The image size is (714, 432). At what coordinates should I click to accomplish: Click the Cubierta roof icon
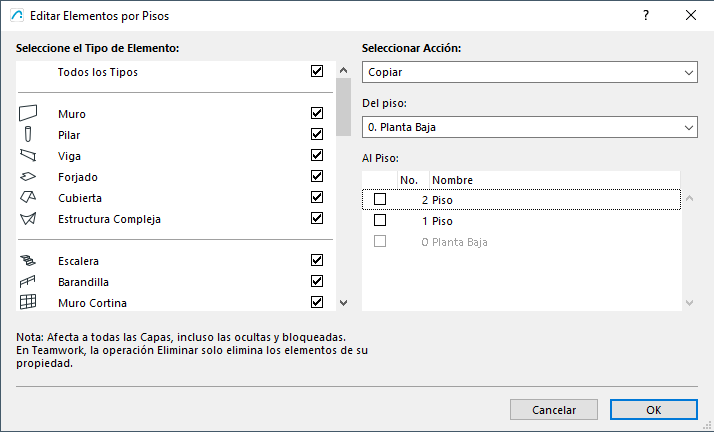tap(28, 198)
